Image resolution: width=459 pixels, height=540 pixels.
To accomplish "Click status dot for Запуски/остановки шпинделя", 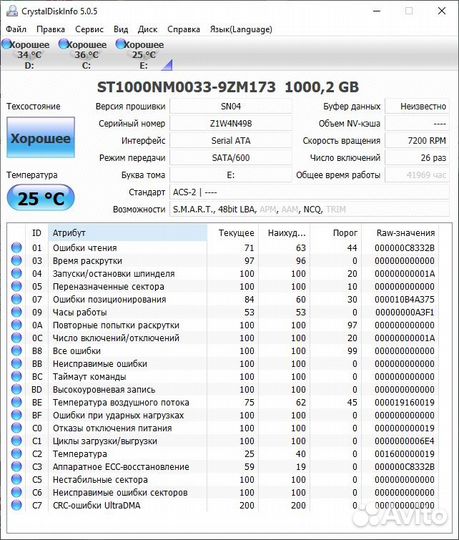I will [16, 273].
